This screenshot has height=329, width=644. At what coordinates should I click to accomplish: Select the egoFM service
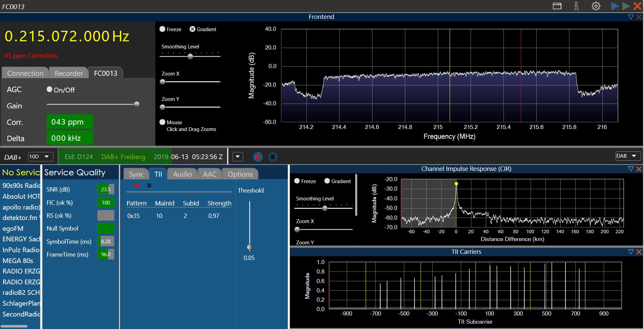click(x=13, y=228)
